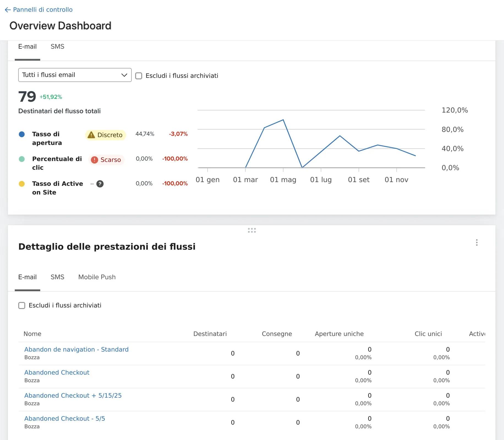504x440 pixels.
Task: Switch to SMS tab in flow details section
Action: [57, 277]
